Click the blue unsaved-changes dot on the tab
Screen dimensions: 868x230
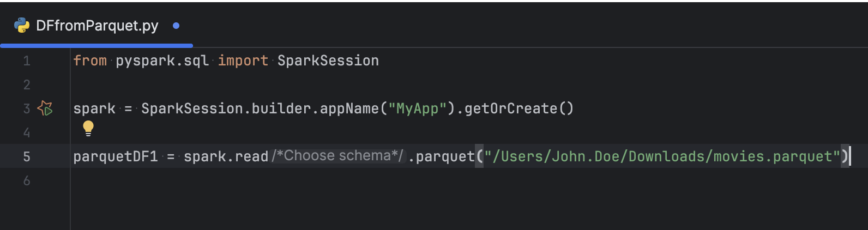(176, 26)
